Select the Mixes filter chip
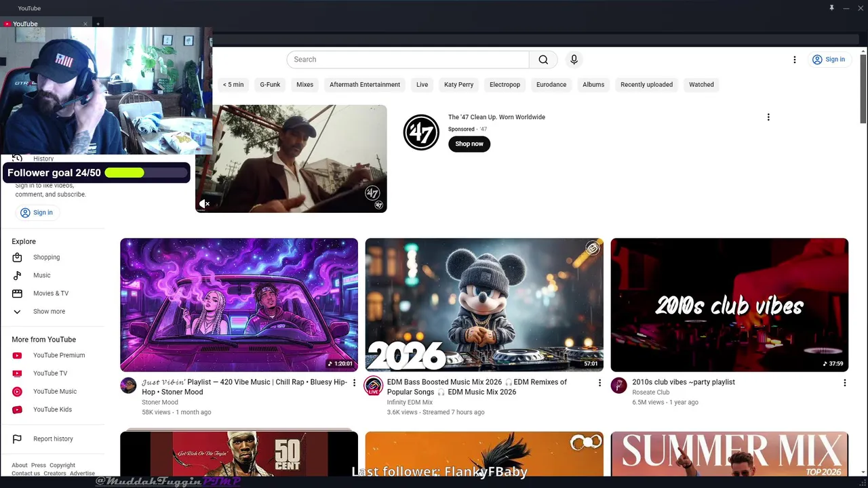This screenshot has height=488, width=868. tap(305, 85)
